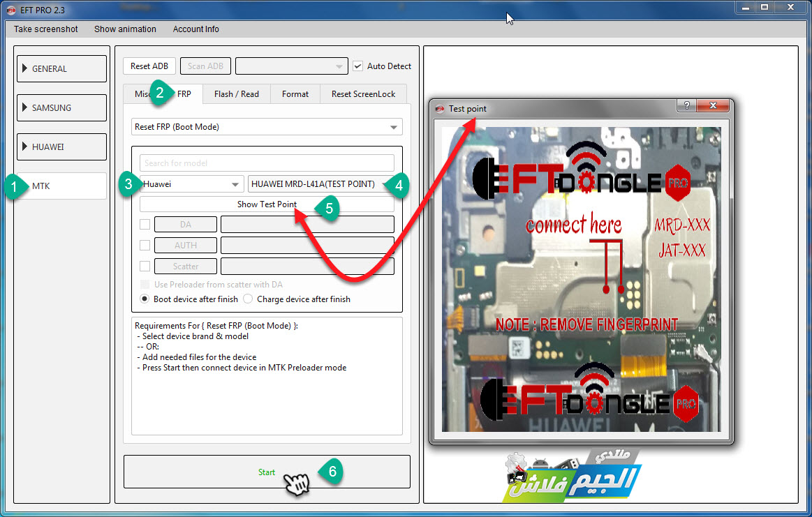Switch to the FRP tab
This screenshot has height=517, width=812.
click(184, 94)
